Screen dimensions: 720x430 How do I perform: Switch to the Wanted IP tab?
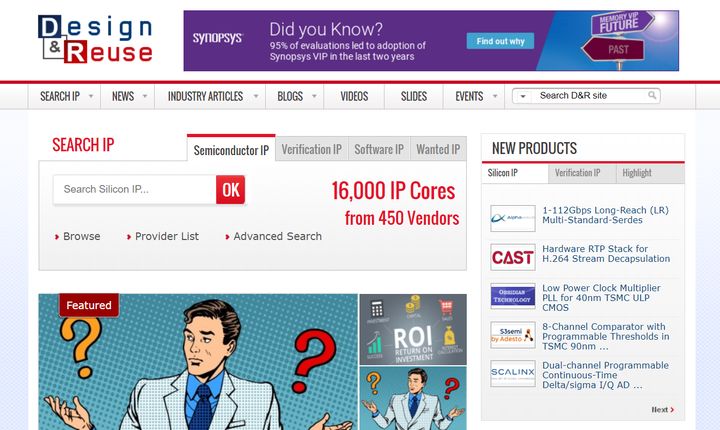pyautogui.click(x=438, y=149)
